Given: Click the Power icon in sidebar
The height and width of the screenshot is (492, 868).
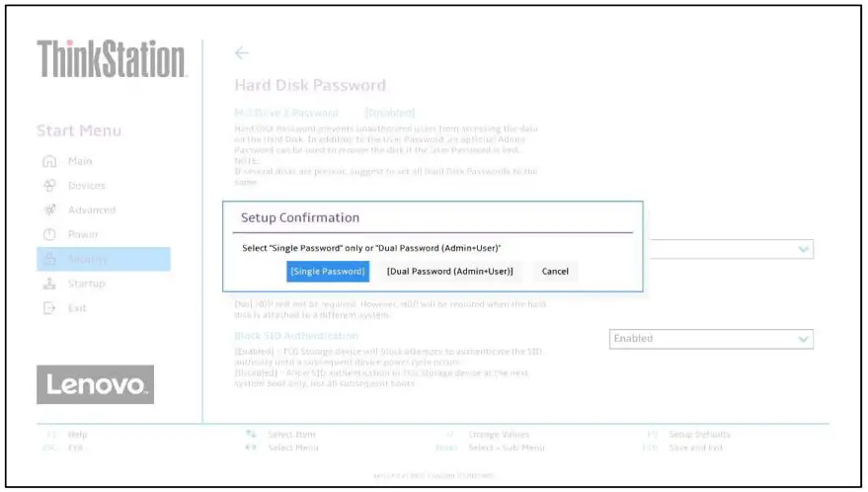Looking at the screenshot, I should point(49,234).
